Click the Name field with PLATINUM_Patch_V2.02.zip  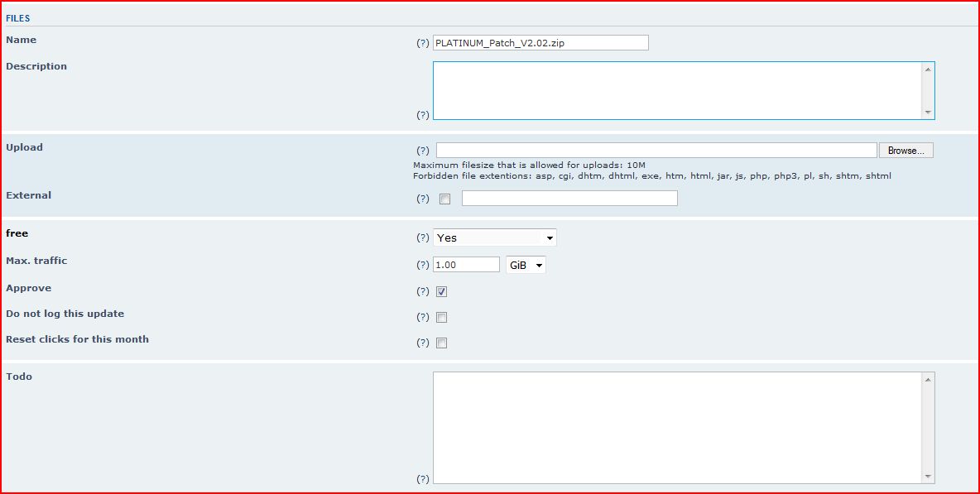point(540,43)
